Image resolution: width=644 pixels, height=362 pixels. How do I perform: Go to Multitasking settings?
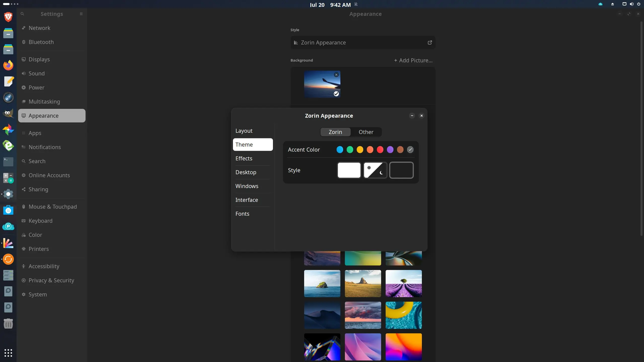tap(52, 102)
